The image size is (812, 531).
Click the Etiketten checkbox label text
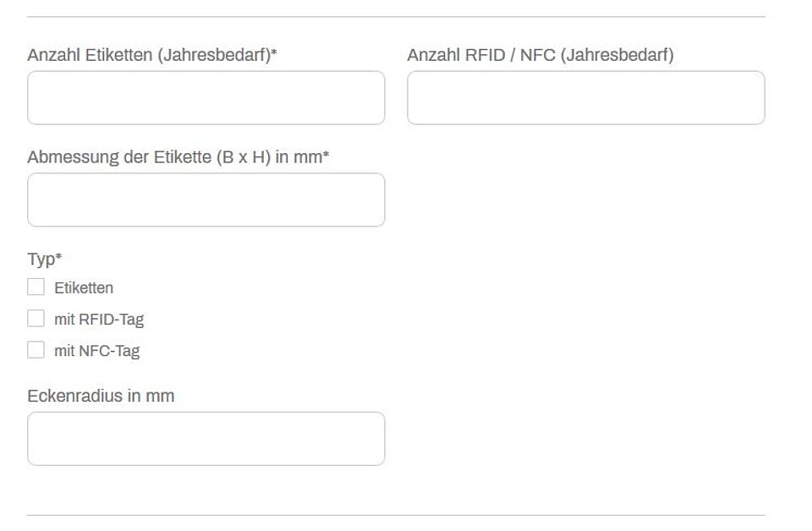tap(84, 288)
